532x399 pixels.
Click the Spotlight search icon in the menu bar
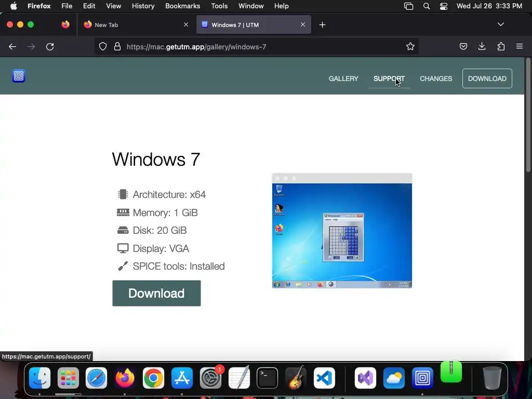point(427,6)
